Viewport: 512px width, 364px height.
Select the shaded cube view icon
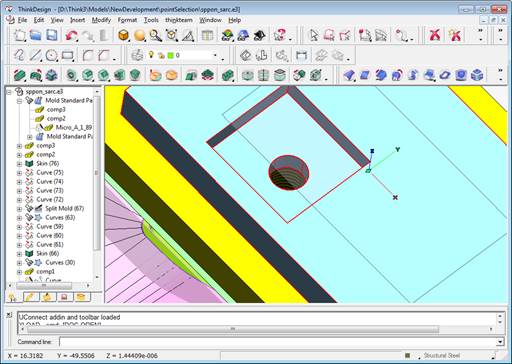pyautogui.click(x=123, y=35)
